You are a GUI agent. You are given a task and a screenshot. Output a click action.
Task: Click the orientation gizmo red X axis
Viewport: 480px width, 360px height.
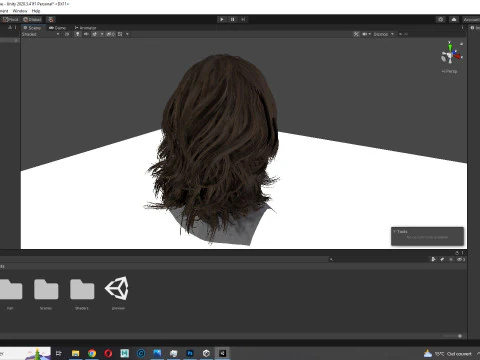point(458,56)
